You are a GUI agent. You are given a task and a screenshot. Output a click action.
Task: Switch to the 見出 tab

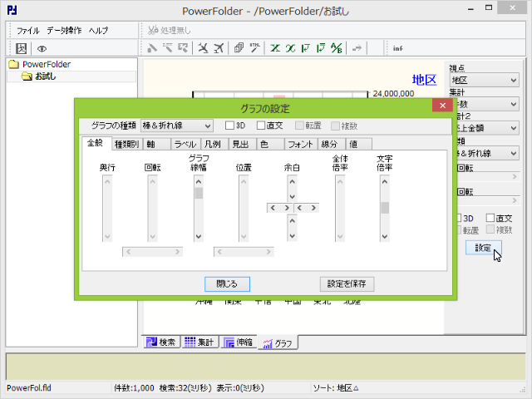[x=242, y=144]
